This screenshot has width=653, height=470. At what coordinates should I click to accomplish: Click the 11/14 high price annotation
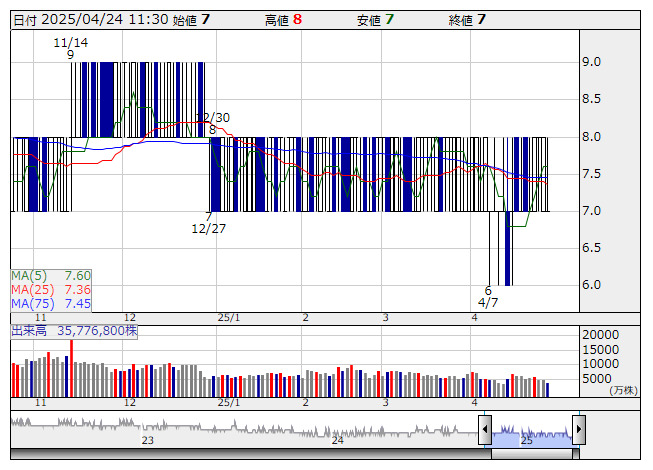coord(71,48)
